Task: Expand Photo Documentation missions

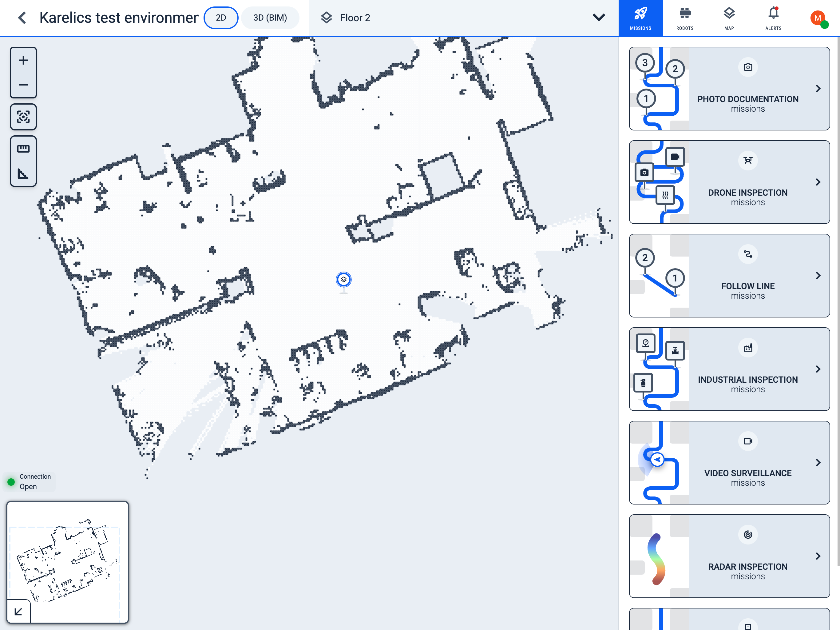Action: (818, 89)
